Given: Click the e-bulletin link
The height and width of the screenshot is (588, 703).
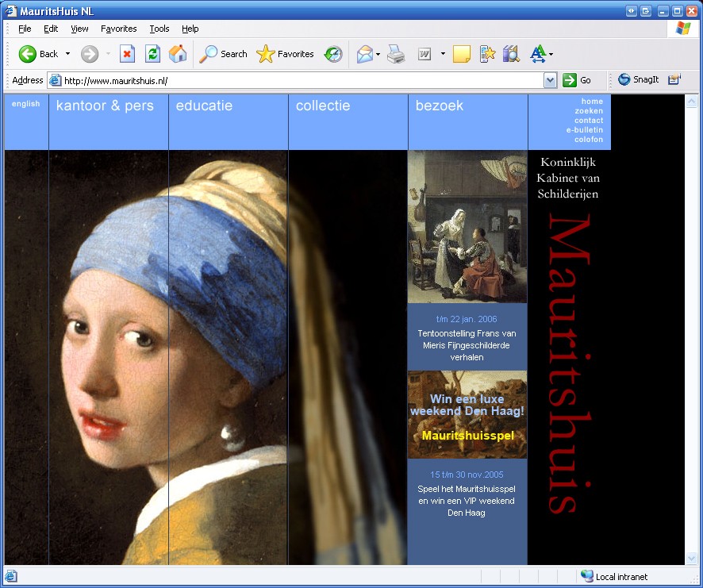Looking at the screenshot, I should (x=585, y=129).
